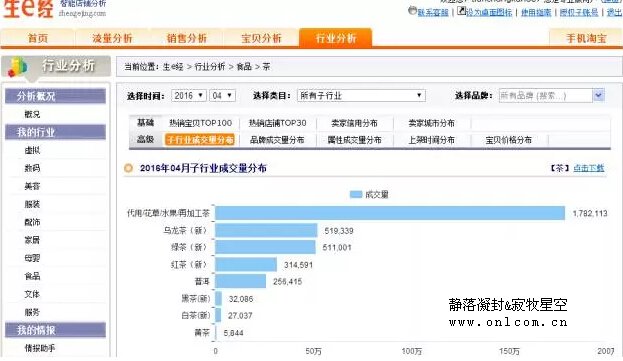Select 热销店铺TOP30 report
Viewport: 623px width, 361px height.
(x=277, y=123)
